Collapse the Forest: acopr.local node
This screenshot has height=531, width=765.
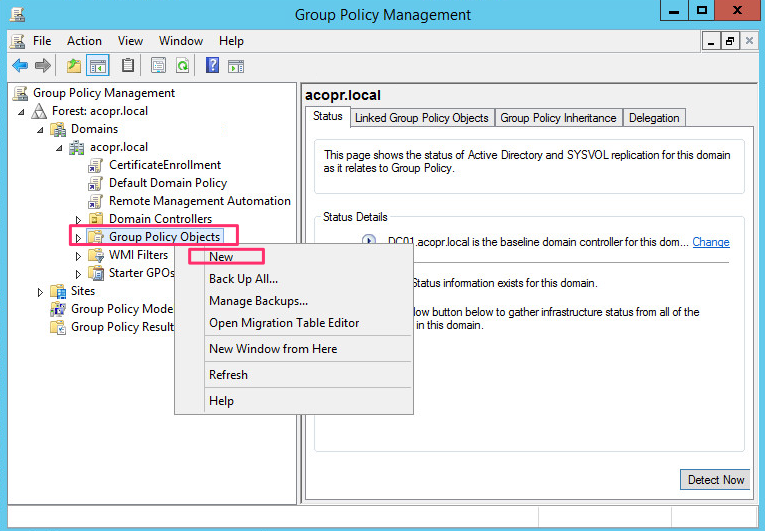point(21,112)
